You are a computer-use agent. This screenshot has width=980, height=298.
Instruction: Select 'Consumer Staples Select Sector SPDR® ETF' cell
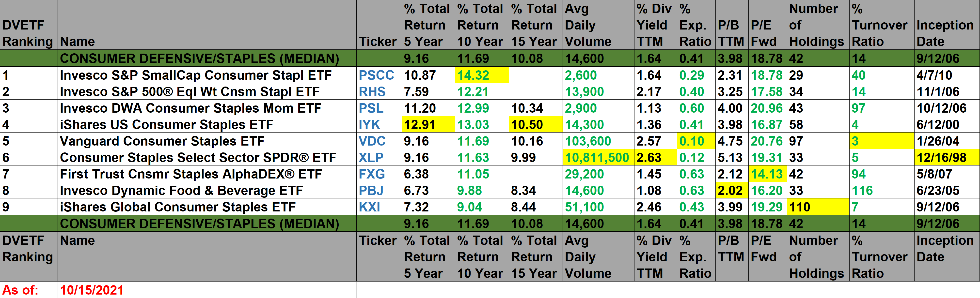pyautogui.click(x=207, y=157)
